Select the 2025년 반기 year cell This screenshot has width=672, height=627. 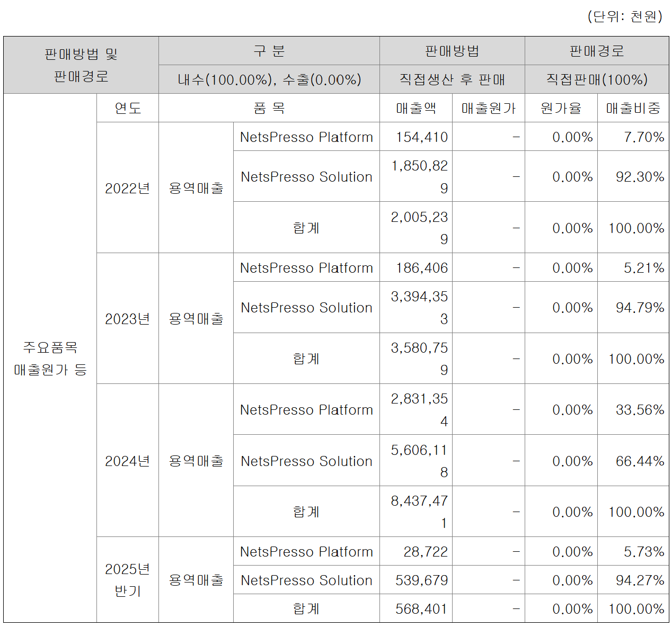tap(128, 580)
